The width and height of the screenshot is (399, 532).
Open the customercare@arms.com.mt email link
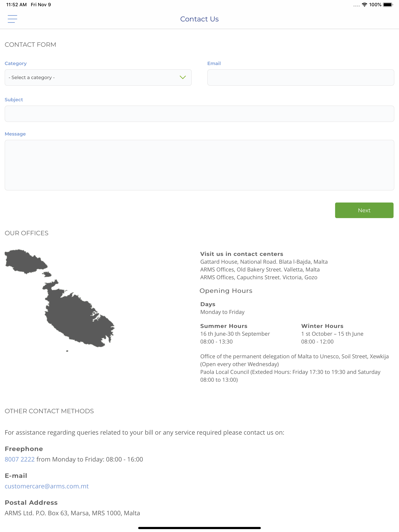[x=47, y=486]
